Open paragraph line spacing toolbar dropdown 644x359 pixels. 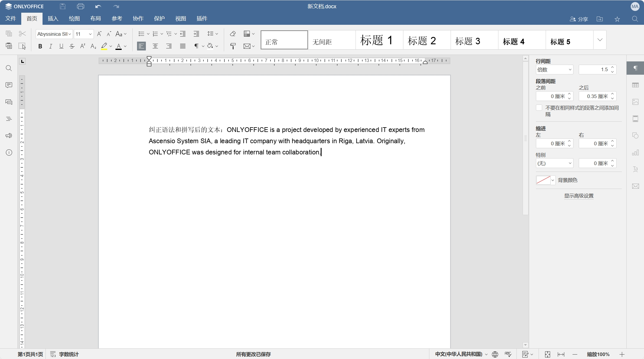tap(213, 34)
